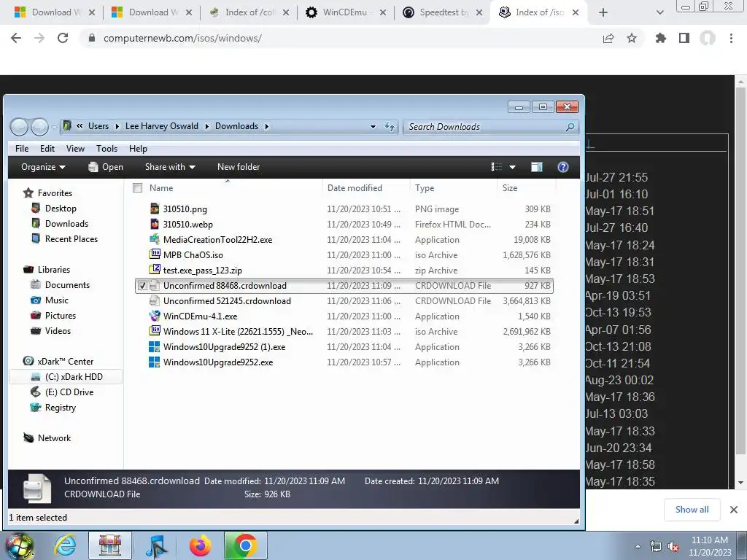Reload the computernewb page
The width and height of the screenshot is (747, 560).
[x=63, y=38]
